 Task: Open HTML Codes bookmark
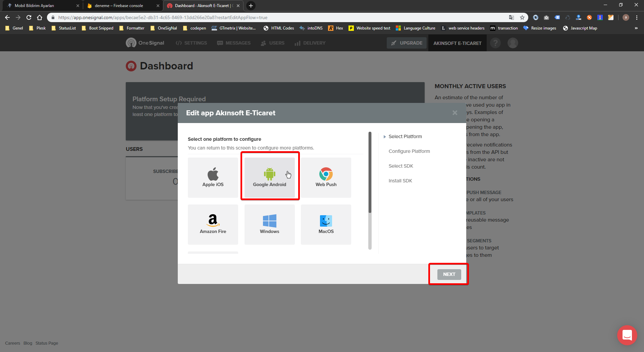tap(279, 28)
